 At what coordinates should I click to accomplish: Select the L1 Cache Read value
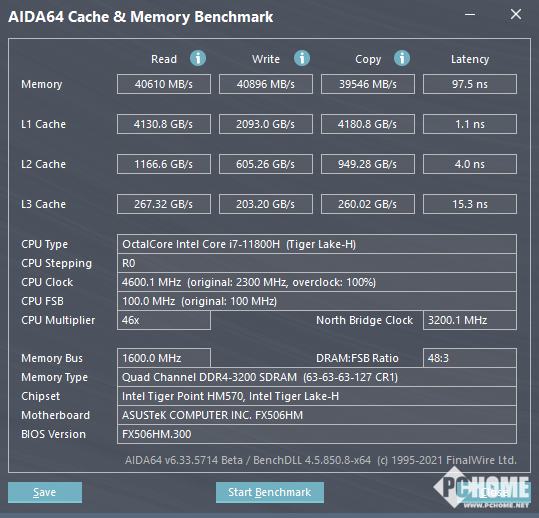tap(164, 124)
